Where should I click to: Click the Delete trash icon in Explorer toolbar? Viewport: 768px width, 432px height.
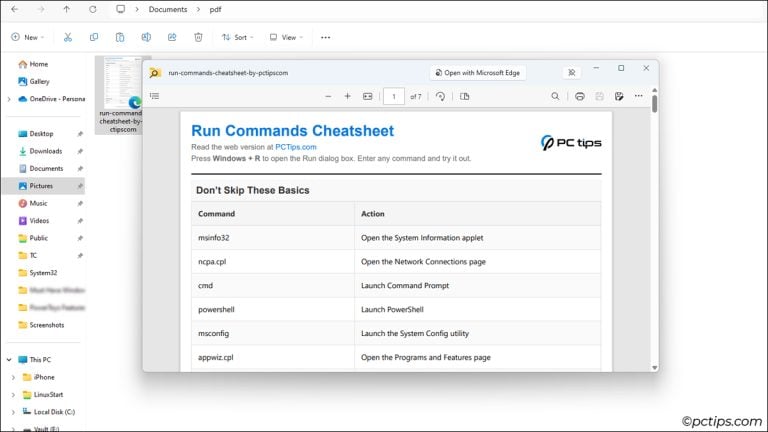click(198, 37)
